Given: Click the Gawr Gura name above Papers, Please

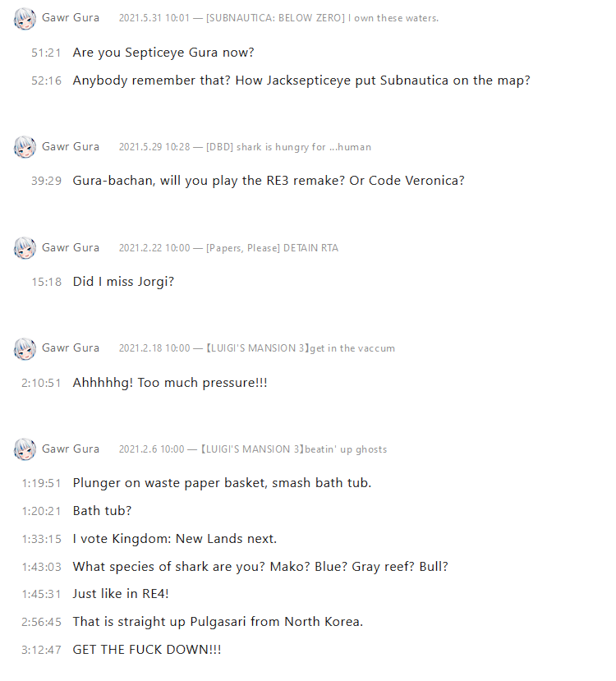Looking at the screenshot, I should click(71, 247).
